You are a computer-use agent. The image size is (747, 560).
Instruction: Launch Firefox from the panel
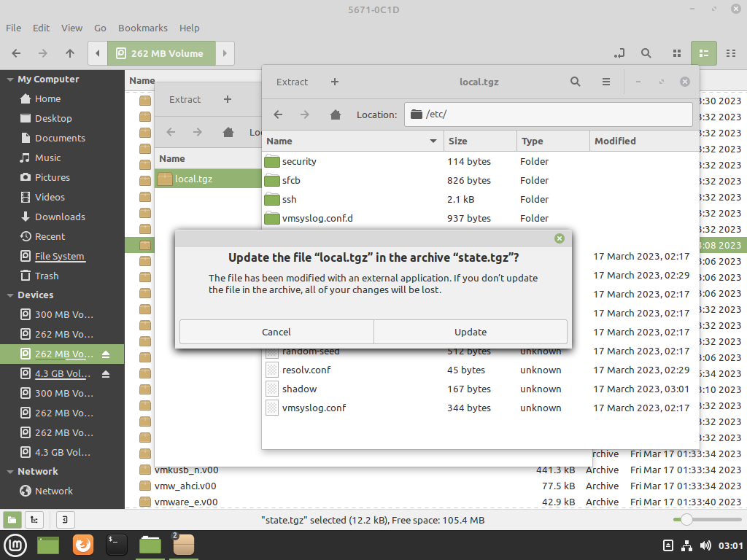click(x=83, y=545)
